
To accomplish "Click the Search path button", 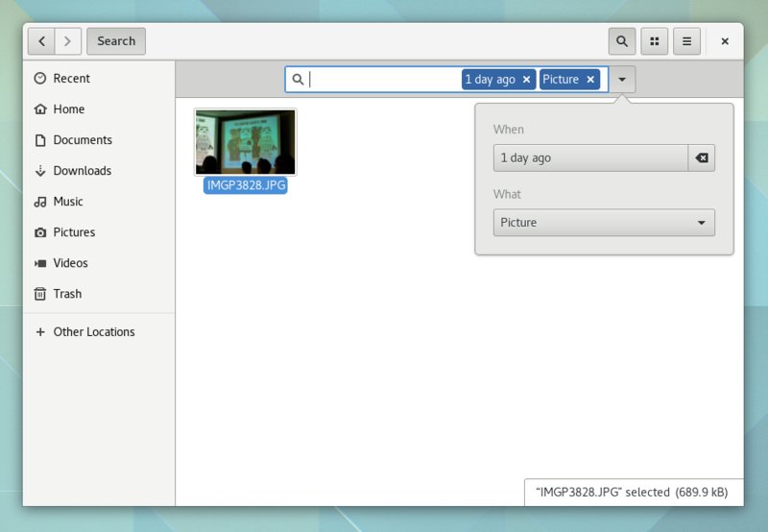I will [x=116, y=41].
